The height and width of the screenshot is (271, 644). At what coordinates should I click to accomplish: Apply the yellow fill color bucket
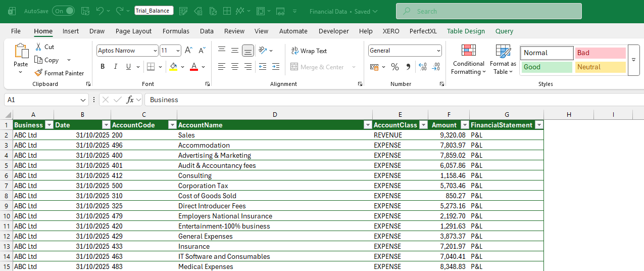point(173,67)
